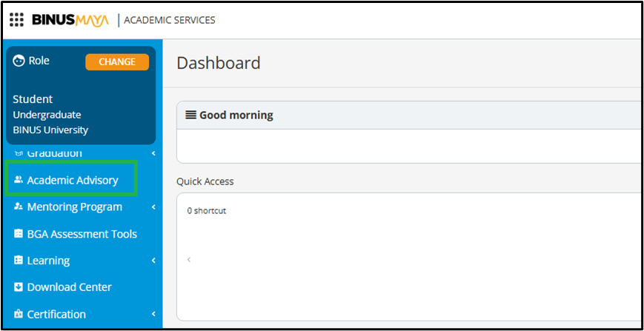
Task: Click the Academic Advisory people icon
Action: click(19, 180)
